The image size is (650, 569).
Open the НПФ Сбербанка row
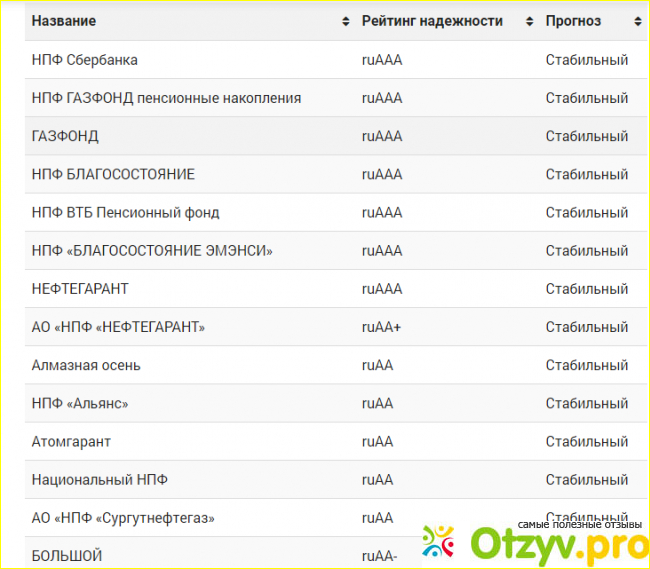click(x=85, y=60)
